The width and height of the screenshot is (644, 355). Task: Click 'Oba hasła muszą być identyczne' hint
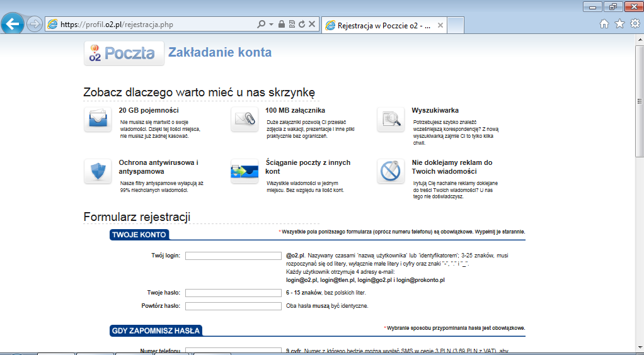(327, 306)
